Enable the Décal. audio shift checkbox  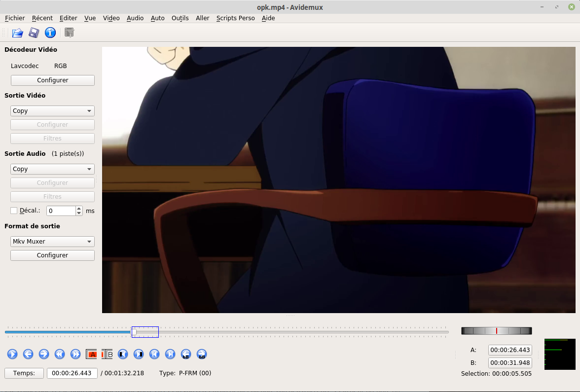point(14,211)
